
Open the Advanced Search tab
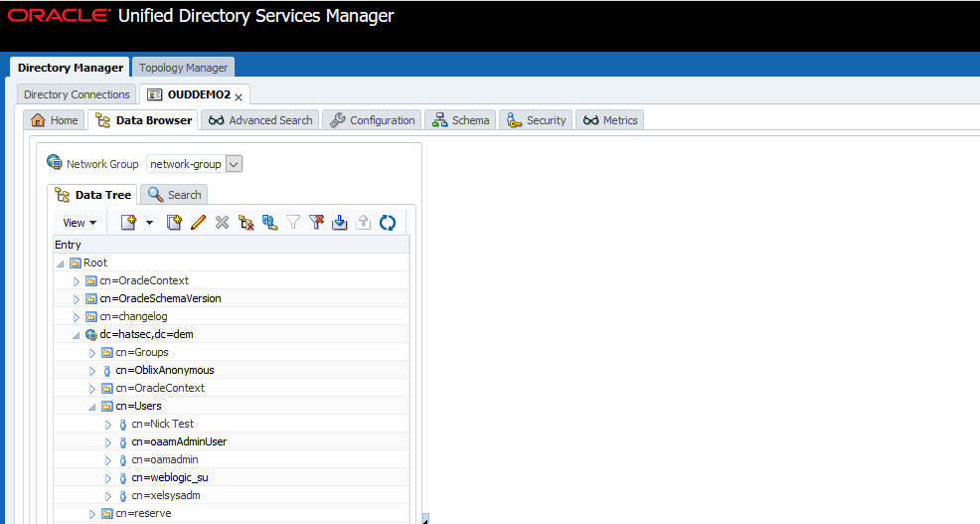[x=260, y=120]
